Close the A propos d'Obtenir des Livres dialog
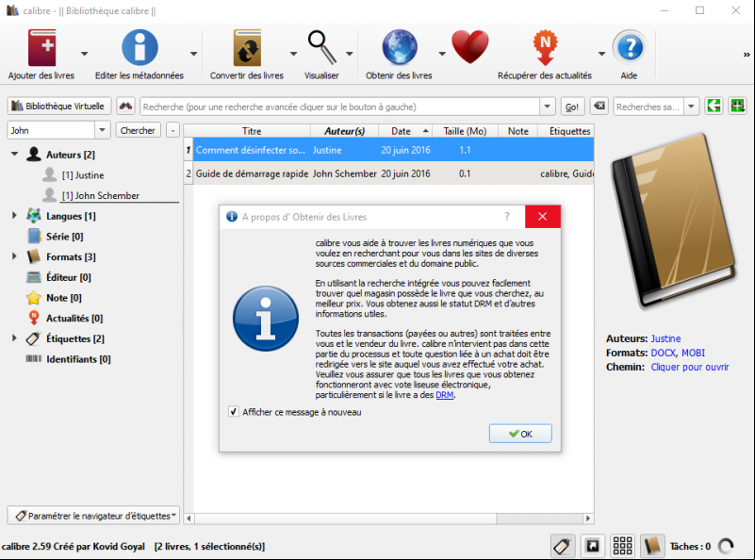Screen dimensions: 755x560 (543, 217)
